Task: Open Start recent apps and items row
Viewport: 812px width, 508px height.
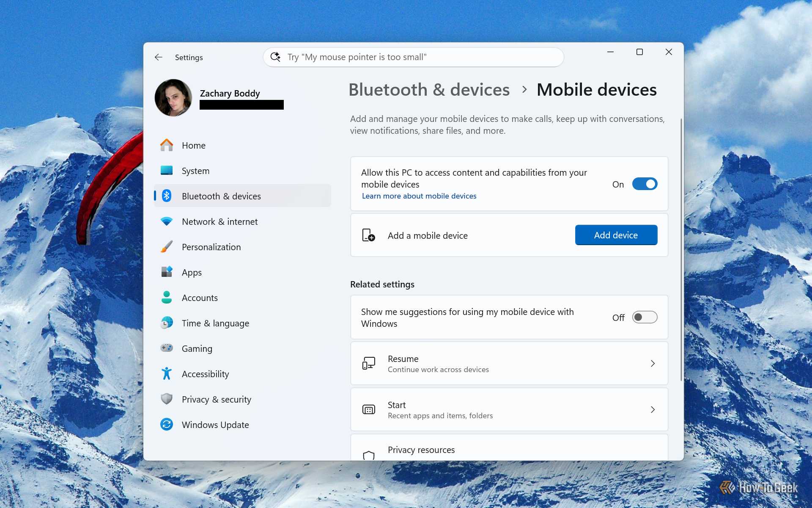Action: (x=509, y=409)
